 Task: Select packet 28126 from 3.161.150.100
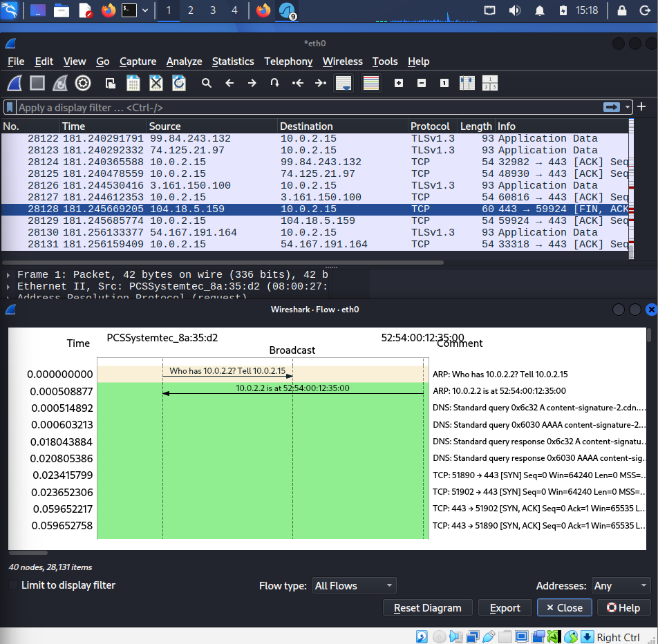(314, 185)
